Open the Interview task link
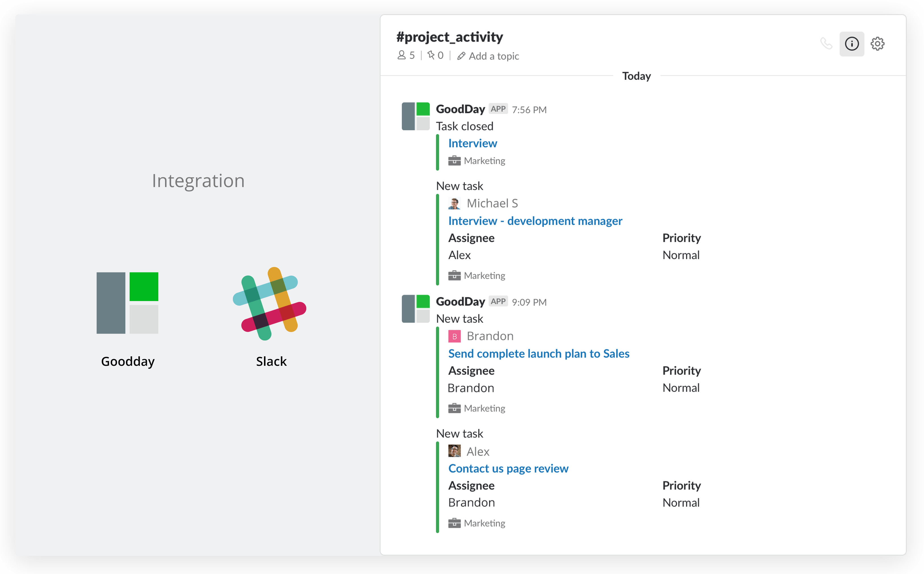 [x=472, y=143]
